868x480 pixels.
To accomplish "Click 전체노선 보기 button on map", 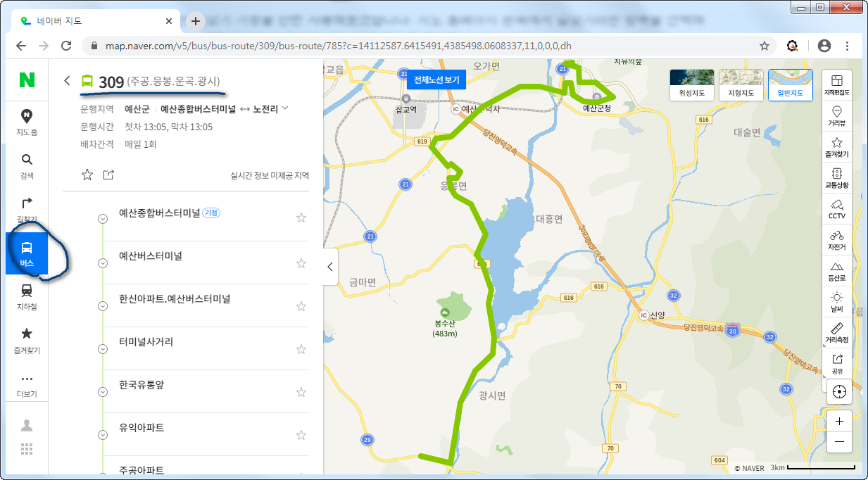I will tap(436, 80).
